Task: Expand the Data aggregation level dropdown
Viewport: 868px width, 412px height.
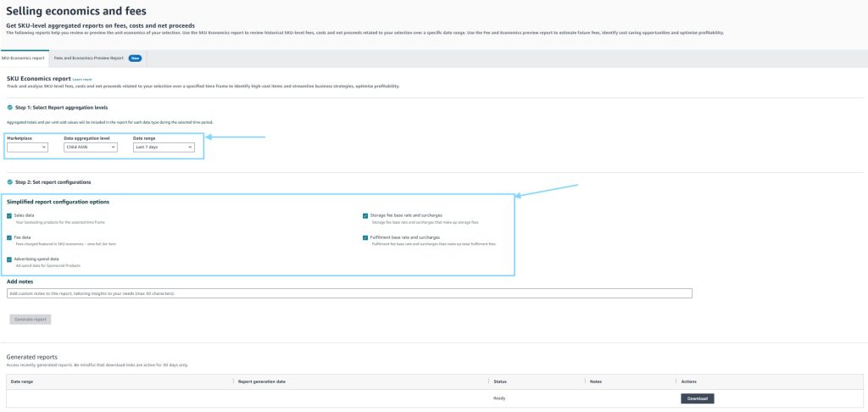Action: 90,147
